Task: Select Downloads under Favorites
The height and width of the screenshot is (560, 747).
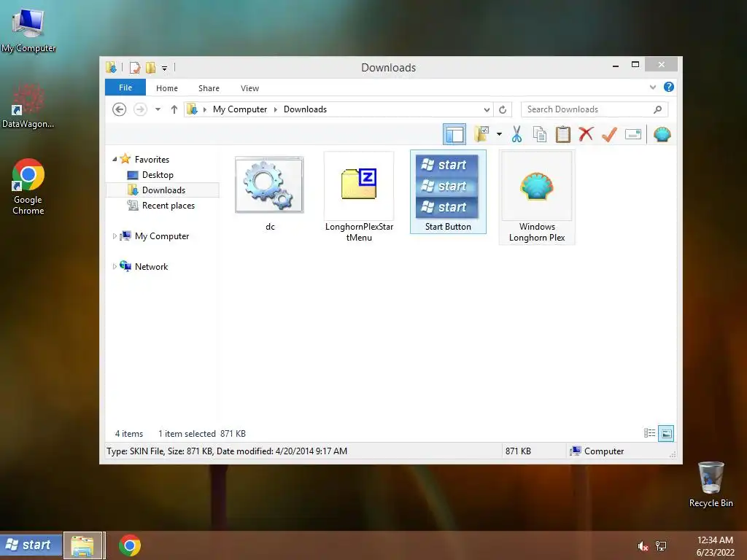Action: tap(163, 190)
